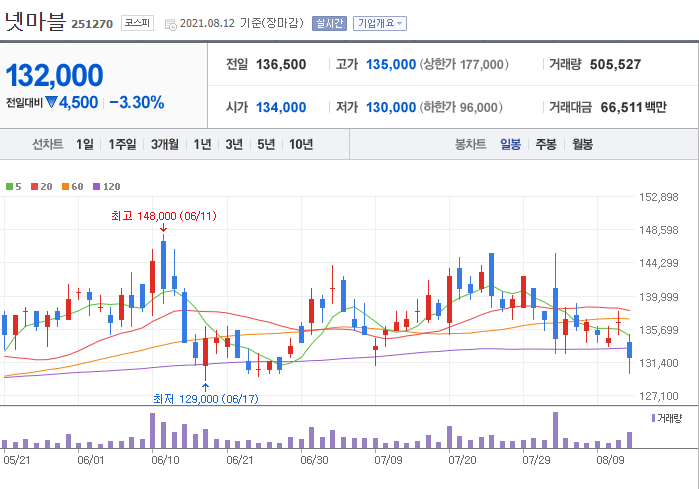Screen dimensions: 699x489
Task: Click the 127,100 y-axis price label
Action: coord(658,396)
